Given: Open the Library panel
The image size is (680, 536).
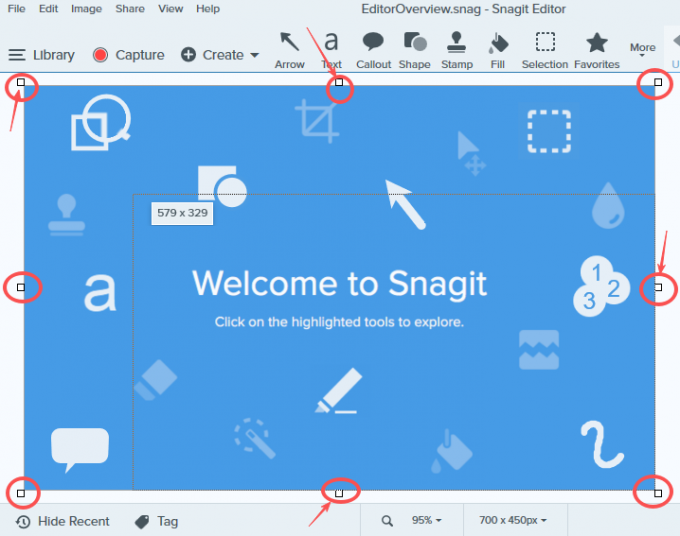Looking at the screenshot, I should [x=41, y=55].
